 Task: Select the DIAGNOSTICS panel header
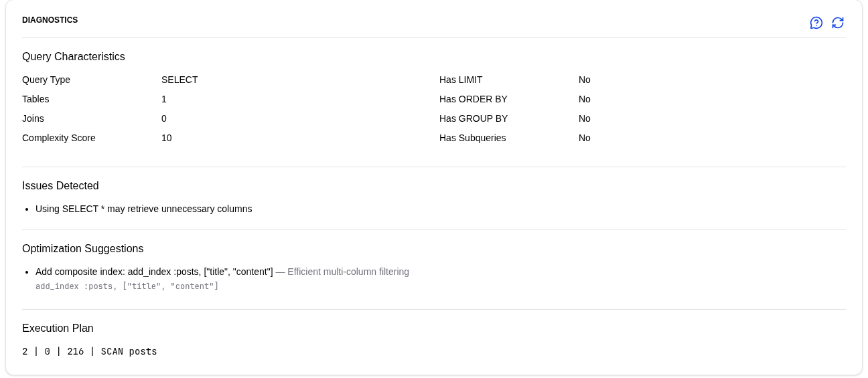(x=50, y=20)
